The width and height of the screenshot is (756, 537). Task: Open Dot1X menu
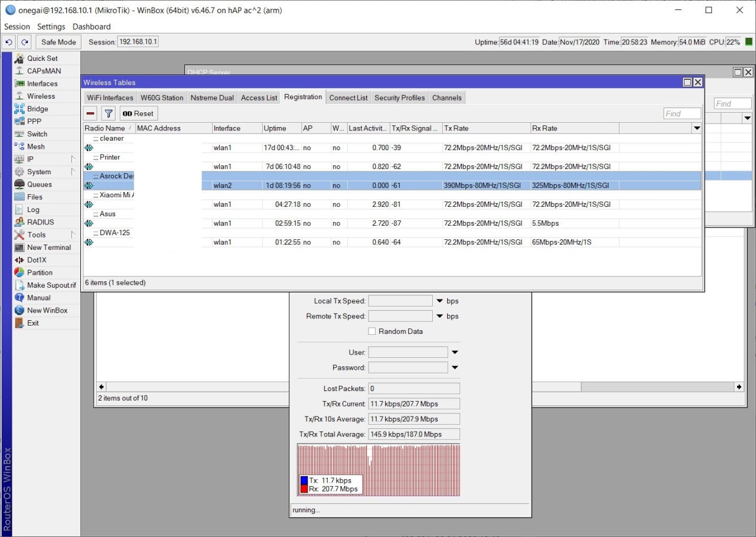(47, 260)
